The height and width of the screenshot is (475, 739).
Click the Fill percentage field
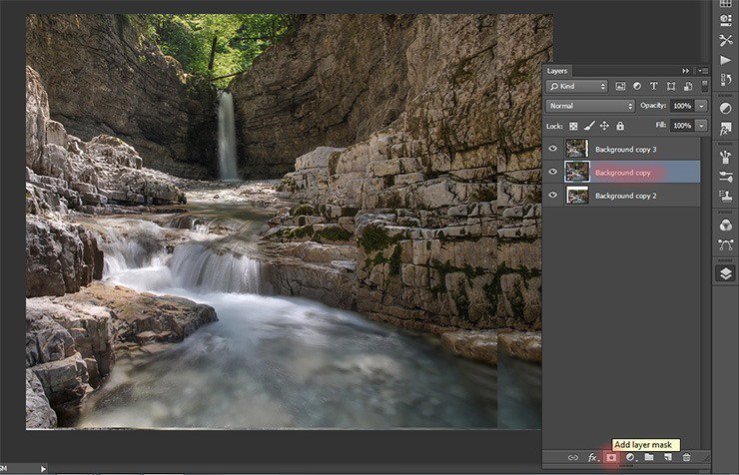(x=682, y=126)
